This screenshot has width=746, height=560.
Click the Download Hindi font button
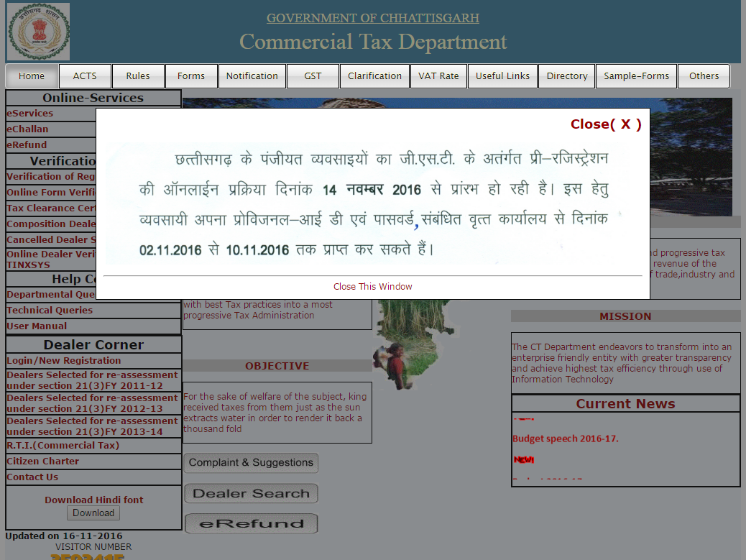pos(93,513)
